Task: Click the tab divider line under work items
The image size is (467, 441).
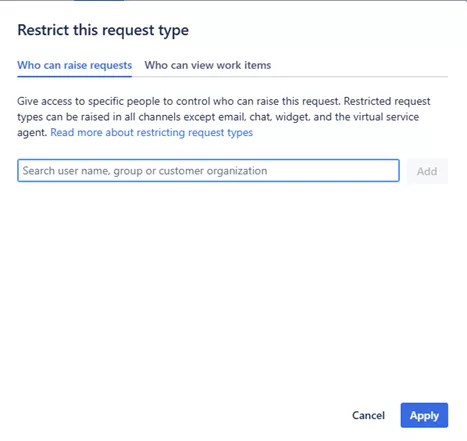Action: pos(290,77)
